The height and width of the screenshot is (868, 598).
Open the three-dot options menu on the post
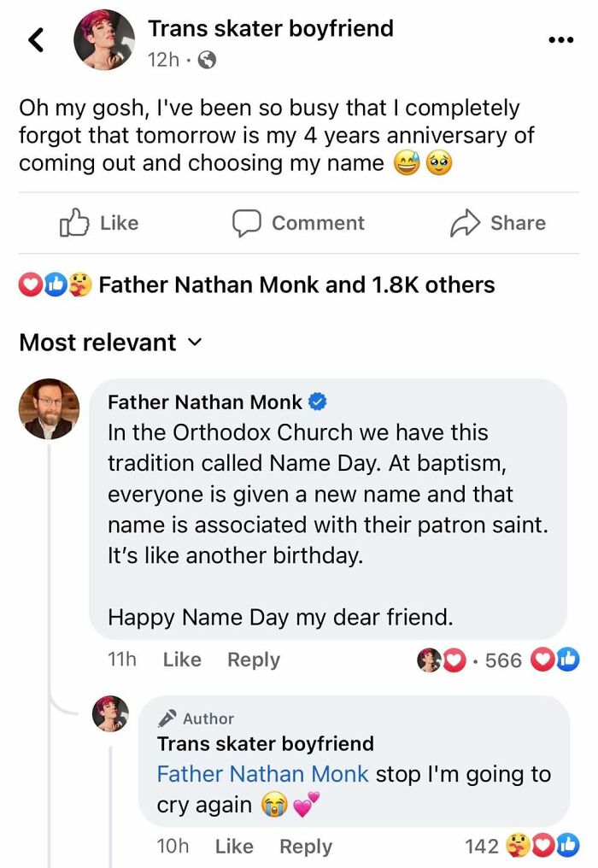click(x=561, y=38)
